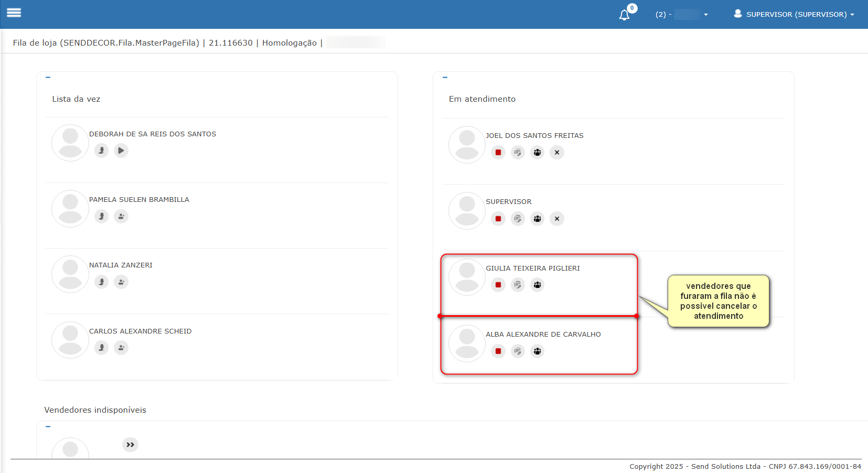Click the first round icon for Natalia Zanzeri

click(x=102, y=282)
